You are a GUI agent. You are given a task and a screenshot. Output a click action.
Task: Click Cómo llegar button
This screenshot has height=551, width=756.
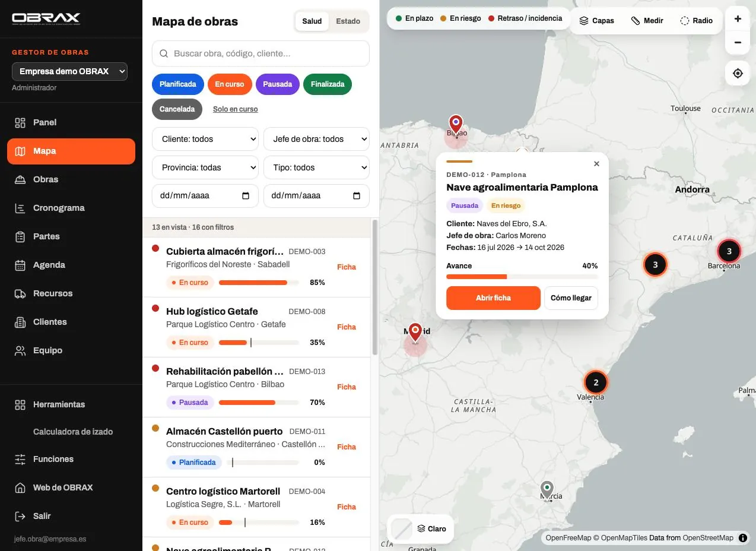(571, 298)
